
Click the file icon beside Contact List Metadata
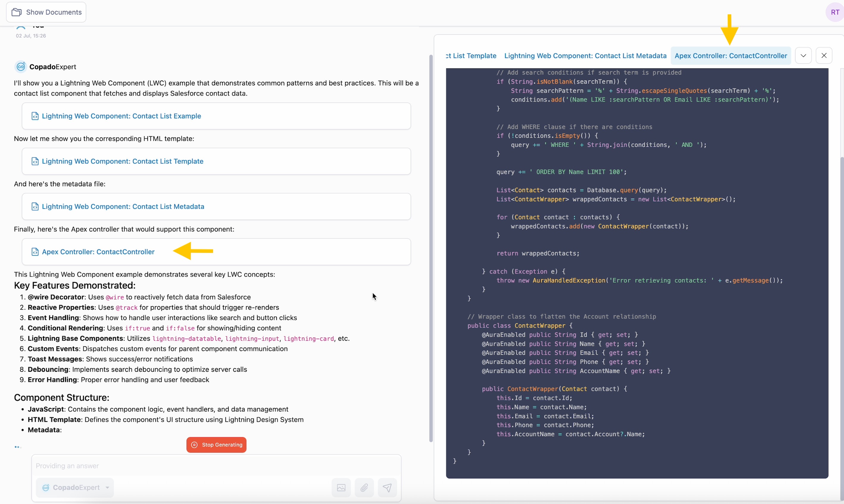tap(35, 207)
